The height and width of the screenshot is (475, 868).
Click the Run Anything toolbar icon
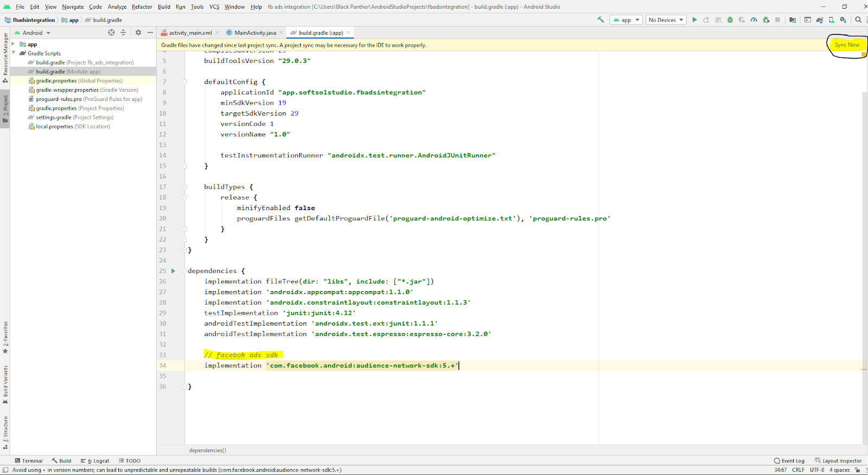(808, 20)
